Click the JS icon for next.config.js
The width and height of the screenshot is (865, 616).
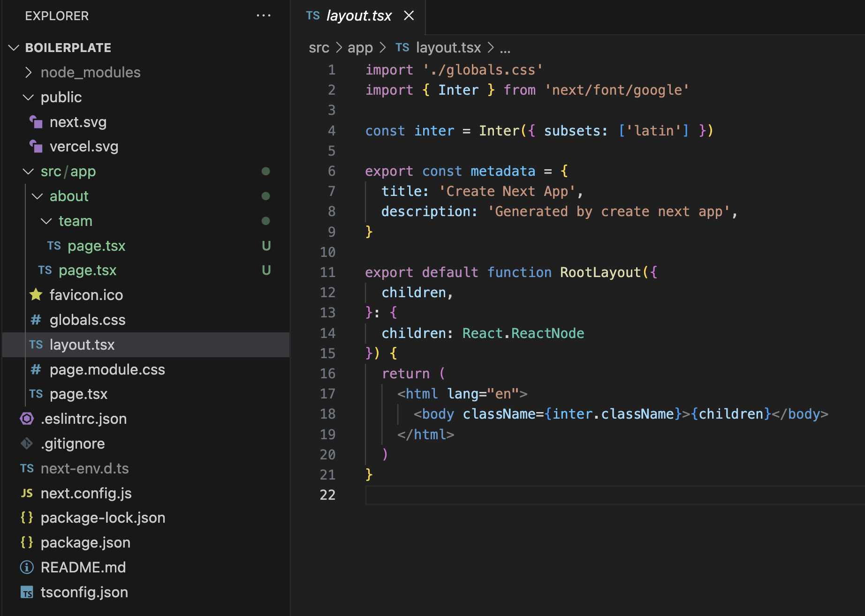point(27,493)
